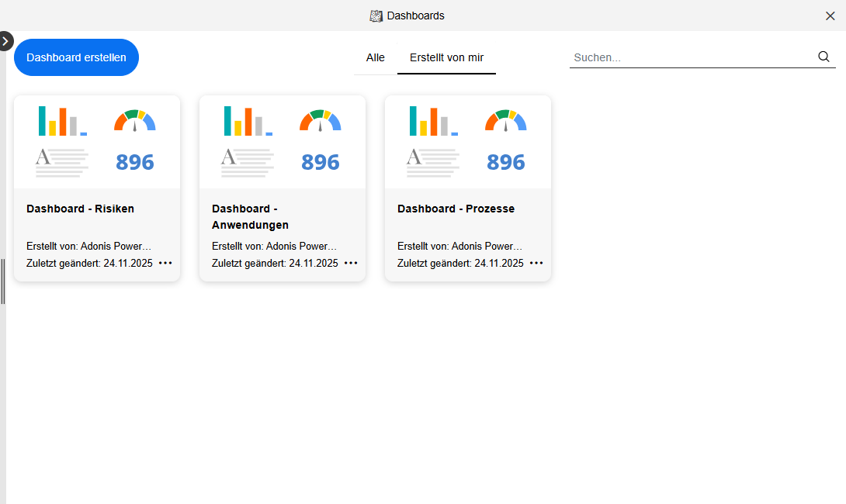Click the Dashboard erstellen button
Viewport: 846px width, 504px height.
click(x=76, y=57)
